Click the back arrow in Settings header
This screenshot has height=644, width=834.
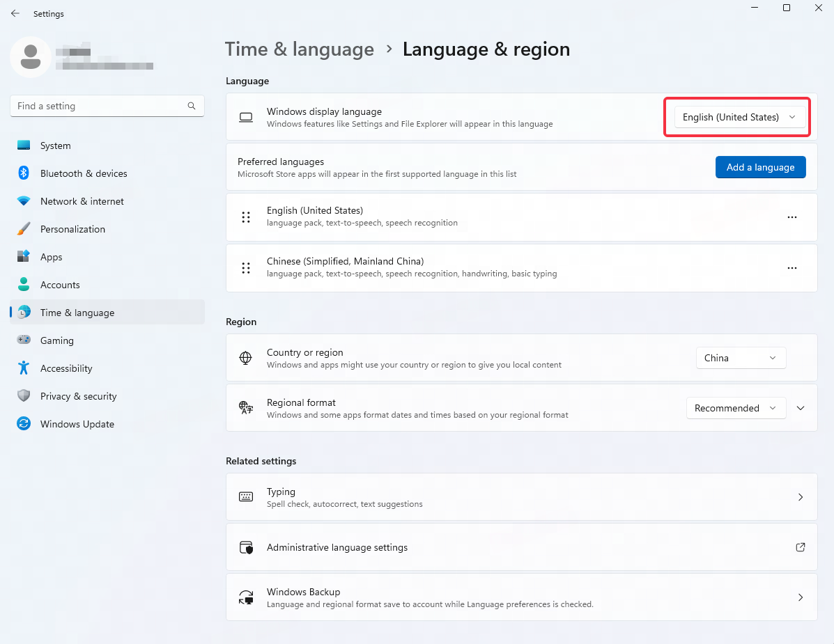coord(15,13)
